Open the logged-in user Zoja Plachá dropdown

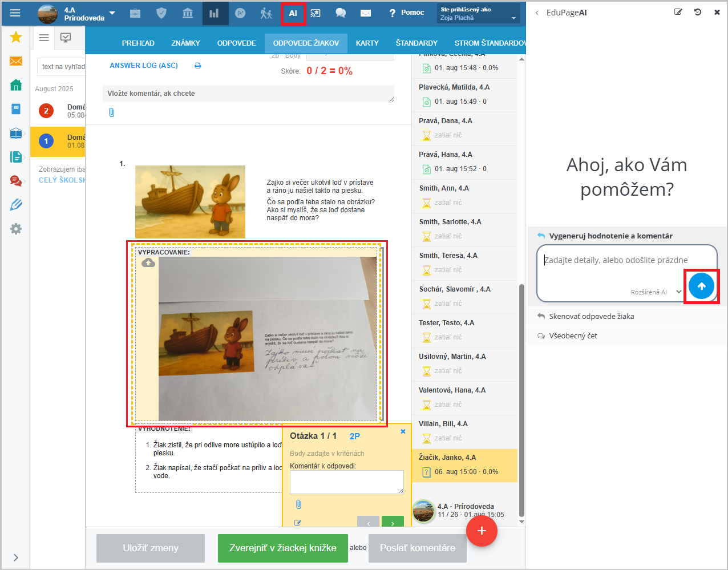click(479, 14)
